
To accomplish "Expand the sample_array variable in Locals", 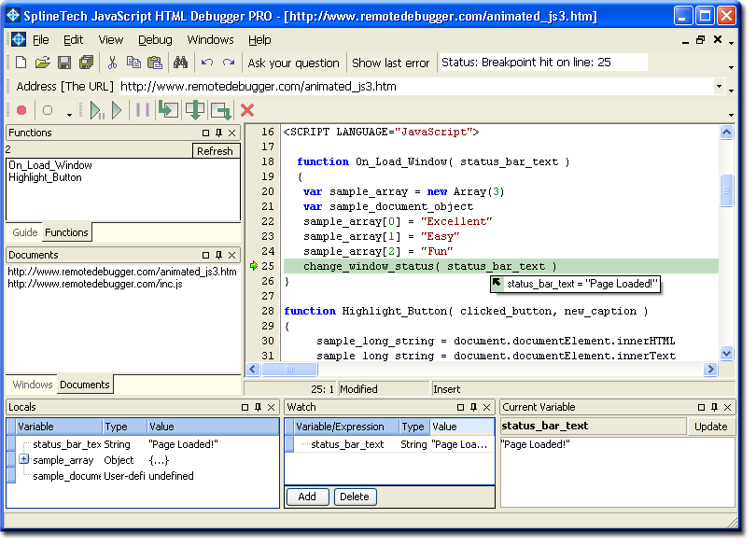I will pyautogui.click(x=23, y=459).
